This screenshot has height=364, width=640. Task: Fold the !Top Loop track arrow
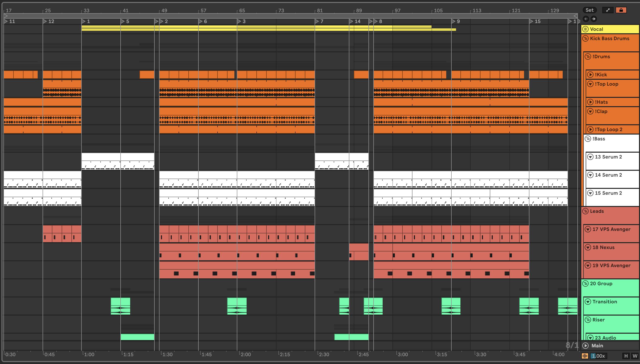pyautogui.click(x=590, y=84)
